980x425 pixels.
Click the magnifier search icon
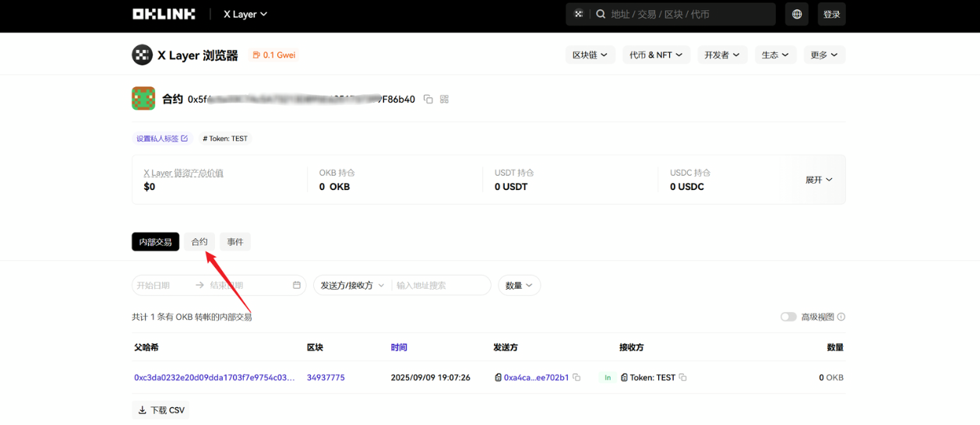click(601, 14)
